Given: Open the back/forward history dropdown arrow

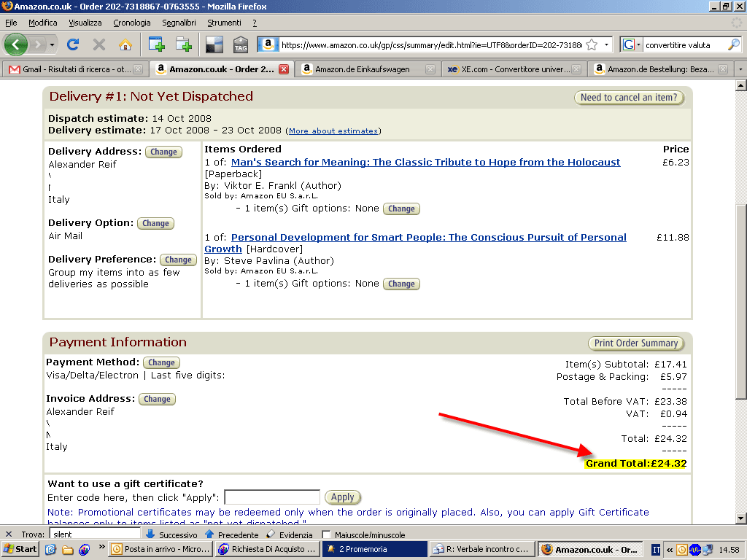Looking at the screenshot, I should point(52,45).
